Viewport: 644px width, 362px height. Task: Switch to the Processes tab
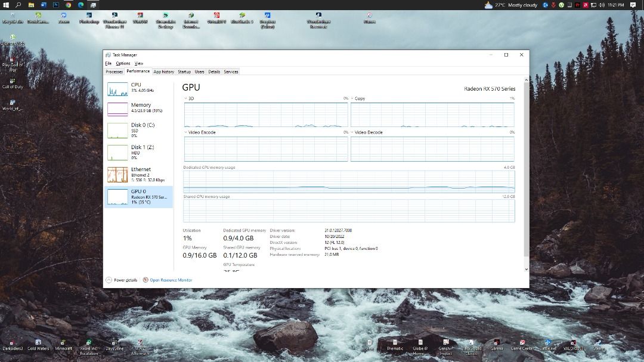pyautogui.click(x=114, y=72)
